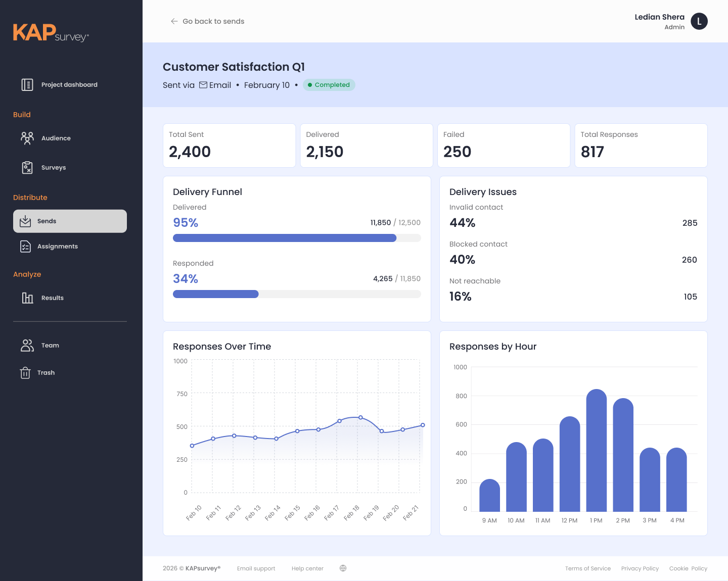
Task: Click the Surveys clipboard icon
Action: pos(27,168)
